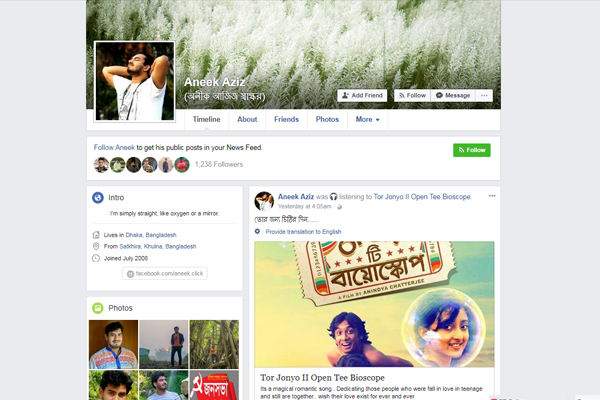Image resolution: width=600 pixels, height=400 pixels.
Task: Click the home icon beside Lives in
Action: point(96,235)
